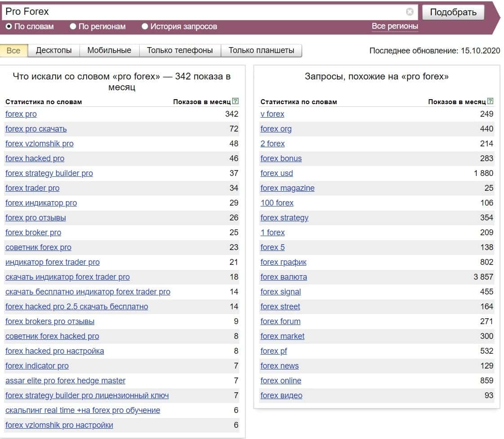This screenshot has width=504, height=439.
Task: Click the help icon in left table header
Action: [x=236, y=101]
